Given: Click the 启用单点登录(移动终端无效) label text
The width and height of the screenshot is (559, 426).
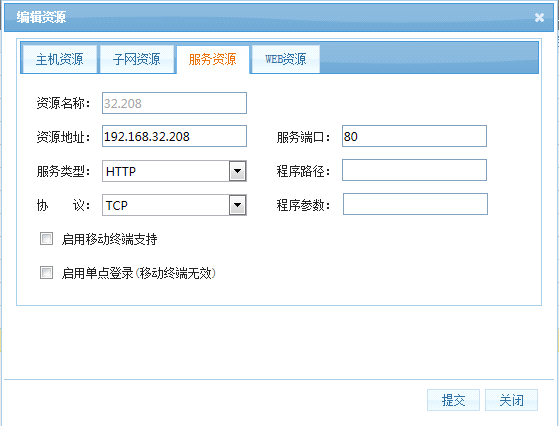Looking at the screenshot, I should pos(139,273).
